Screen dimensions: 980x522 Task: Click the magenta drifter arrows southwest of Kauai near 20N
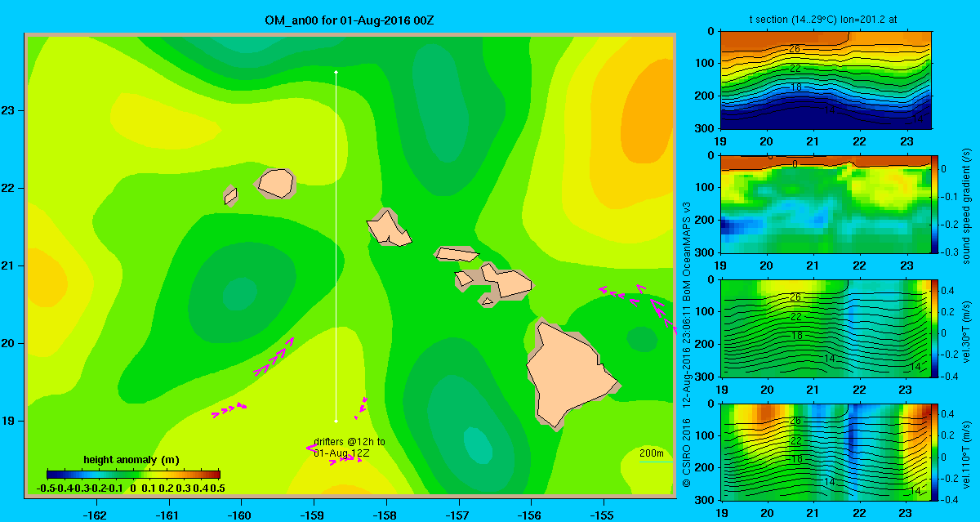[x=274, y=357]
